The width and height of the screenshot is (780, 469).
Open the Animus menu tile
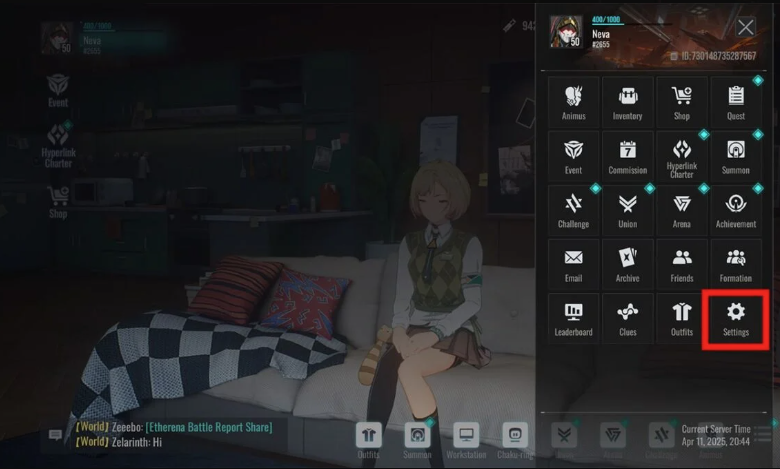pyautogui.click(x=574, y=102)
